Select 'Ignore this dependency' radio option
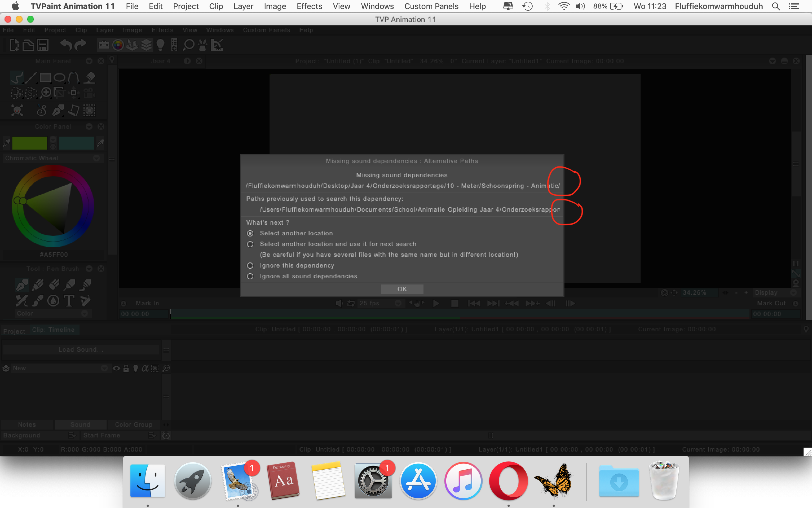The image size is (812, 508). click(250, 265)
